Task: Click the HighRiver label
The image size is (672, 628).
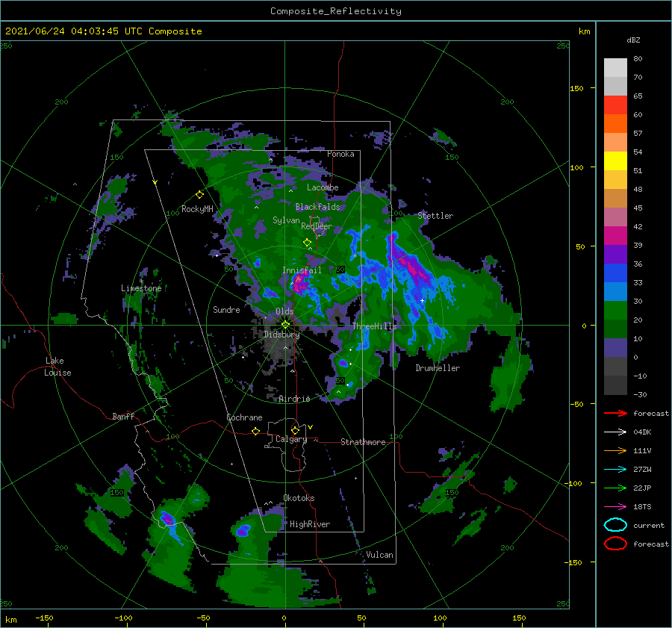Action: (x=310, y=524)
